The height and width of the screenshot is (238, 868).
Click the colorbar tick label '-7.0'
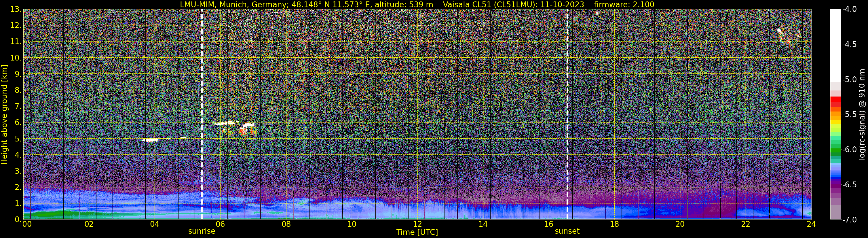849,220
